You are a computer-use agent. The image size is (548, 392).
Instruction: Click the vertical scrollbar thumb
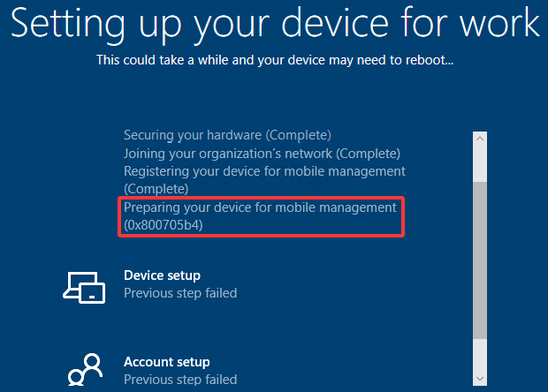[480, 260]
